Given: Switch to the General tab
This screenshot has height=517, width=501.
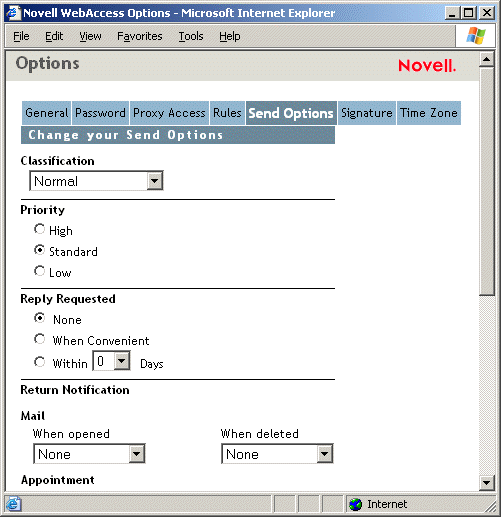Looking at the screenshot, I should [46, 113].
